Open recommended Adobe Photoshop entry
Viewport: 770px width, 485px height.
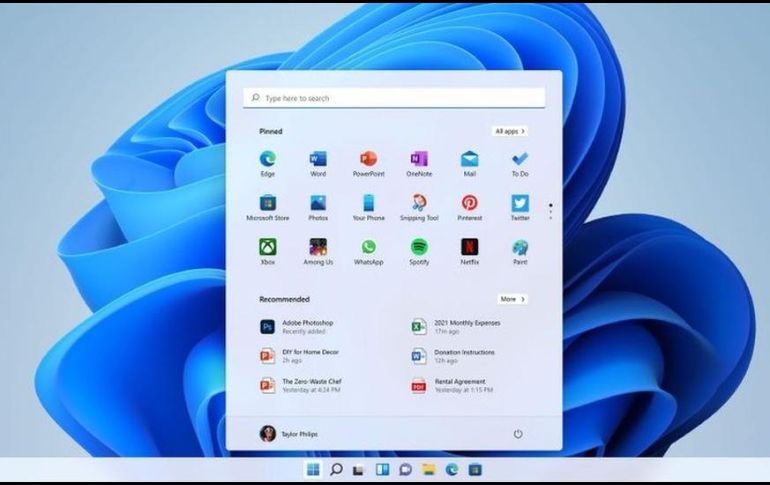coord(298,327)
